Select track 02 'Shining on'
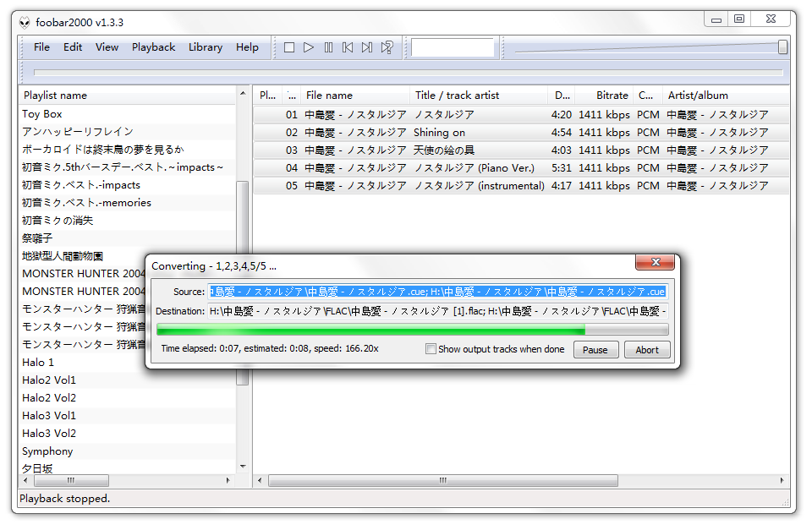This screenshot has height=530, width=812. [x=521, y=133]
